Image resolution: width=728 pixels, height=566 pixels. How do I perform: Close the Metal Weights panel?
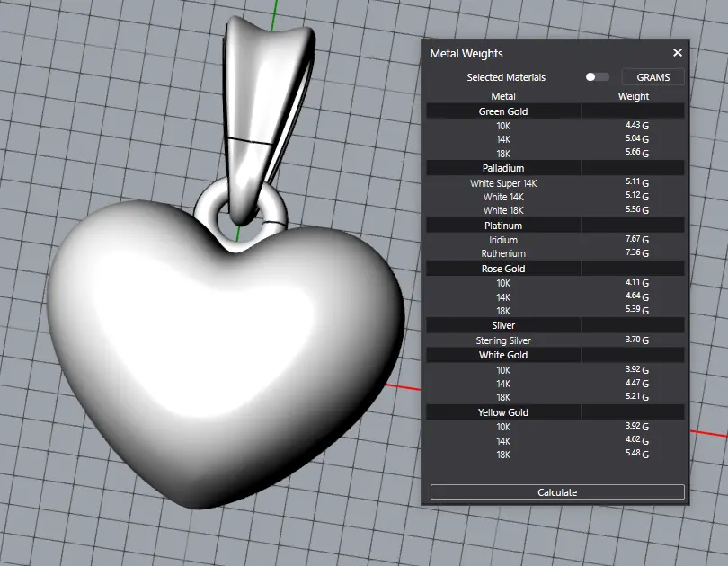(x=678, y=54)
